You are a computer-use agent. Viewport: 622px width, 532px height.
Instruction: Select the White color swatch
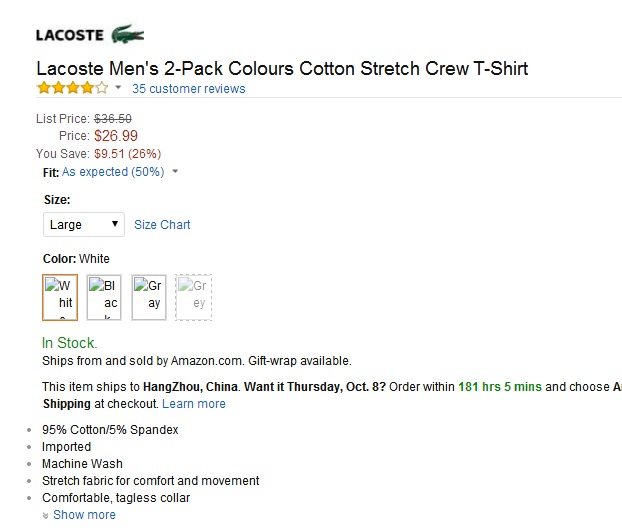pyautogui.click(x=60, y=297)
